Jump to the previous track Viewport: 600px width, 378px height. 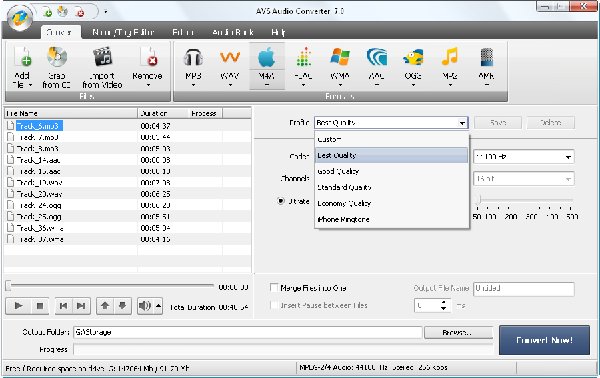(x=64, y=306)
